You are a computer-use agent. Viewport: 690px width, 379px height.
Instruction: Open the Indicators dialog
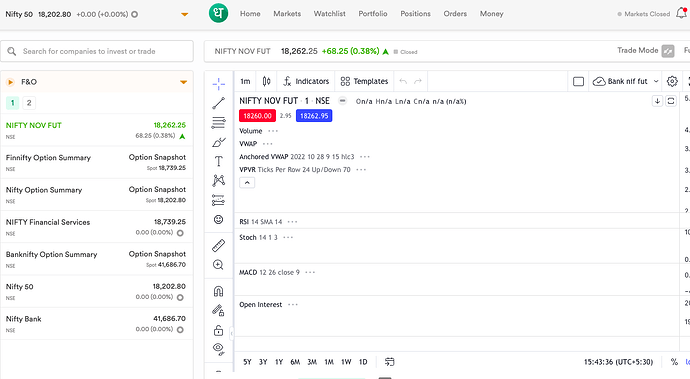click(306, 81)
